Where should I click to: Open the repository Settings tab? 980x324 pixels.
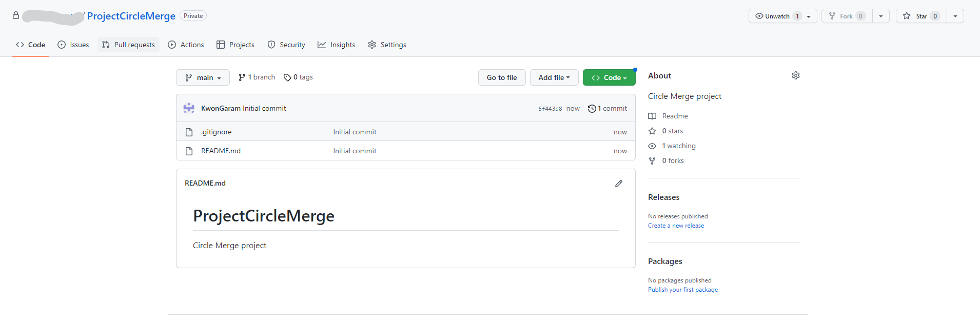click(x=387, y=45)
